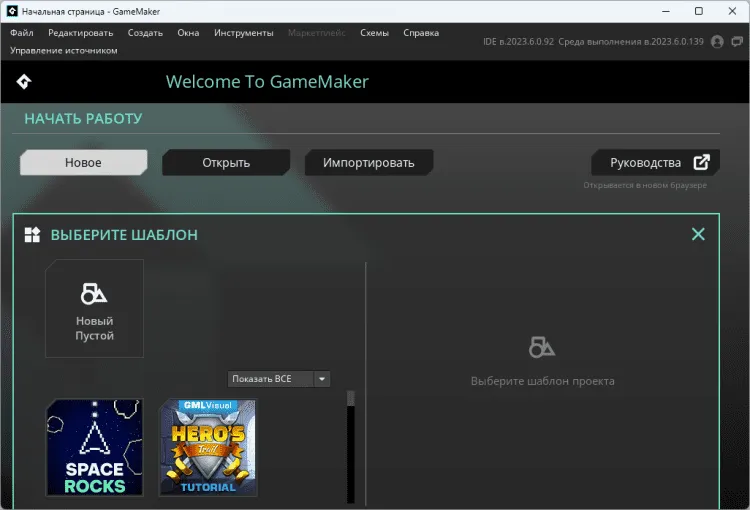Click the IDE version text
The width and height of the screenshot is (750, 510).
pos(518,42)
